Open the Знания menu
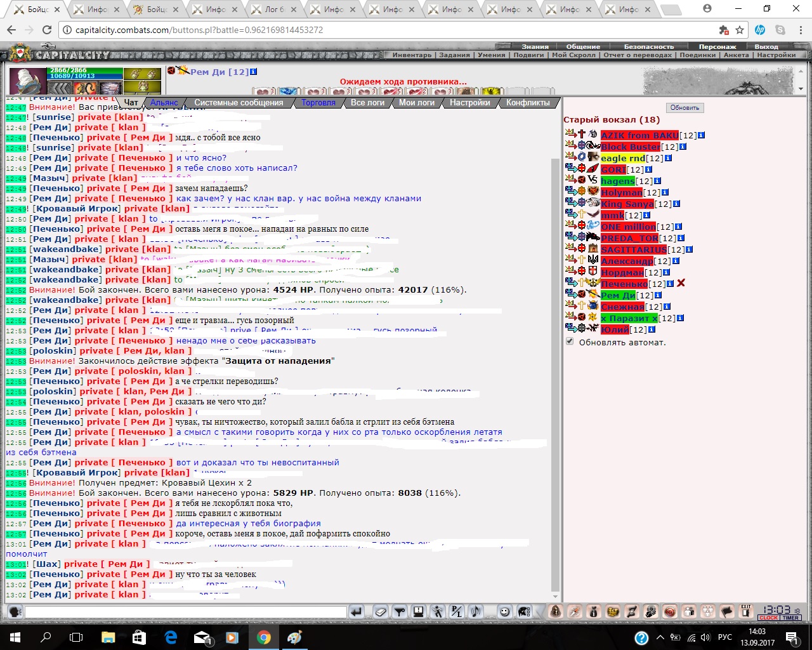This screenshot has width=812, height=650. click(535, 46)
